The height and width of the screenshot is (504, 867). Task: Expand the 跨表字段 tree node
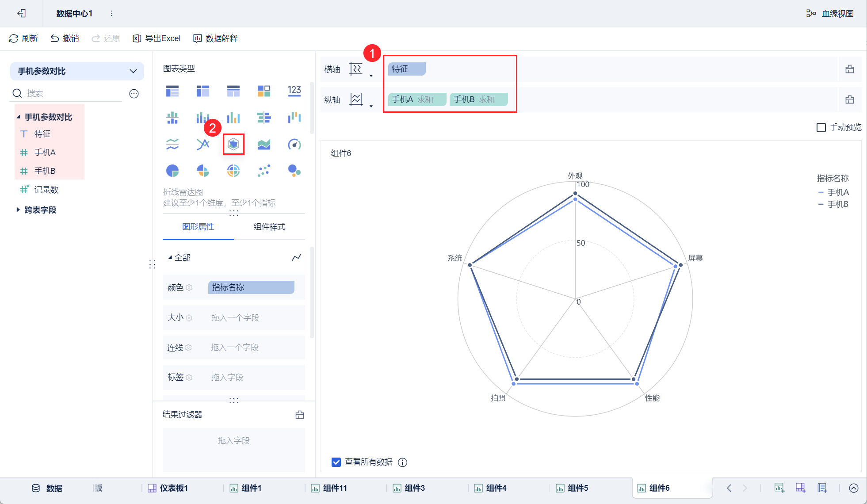point(18,210)
